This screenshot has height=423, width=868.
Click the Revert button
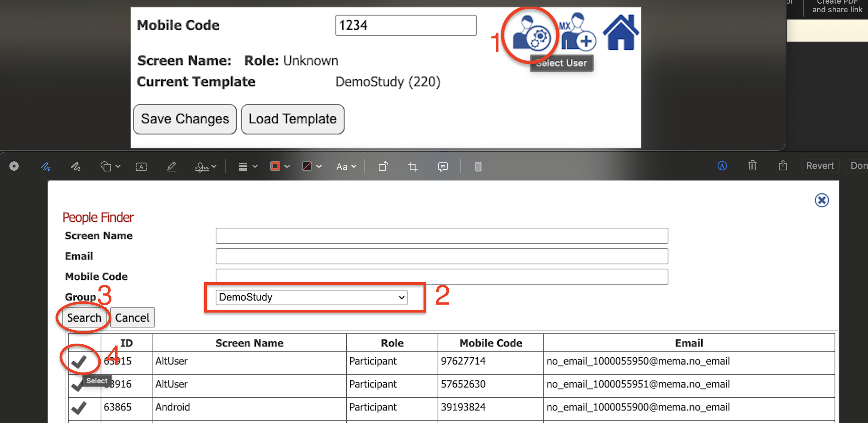(x=820, y=166)
